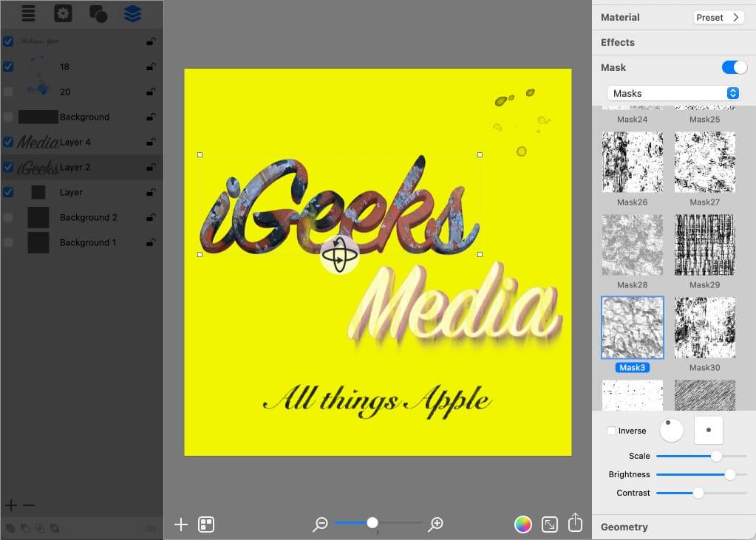Select the 'Background 2' layer name

88,217
